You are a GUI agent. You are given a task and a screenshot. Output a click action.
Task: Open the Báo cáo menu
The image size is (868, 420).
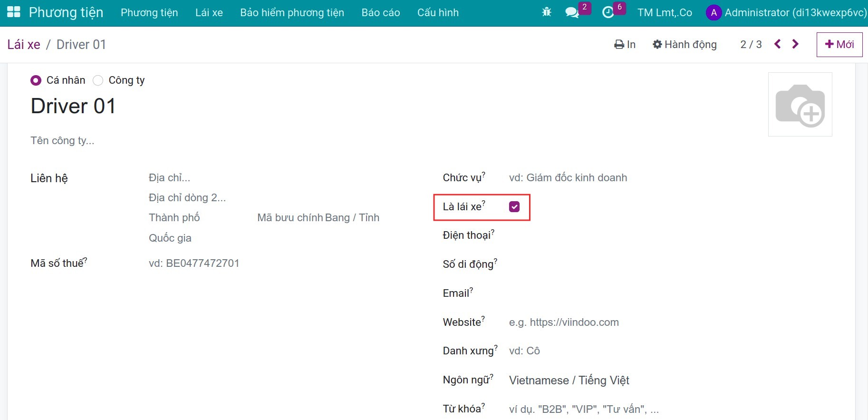point(381,13)
